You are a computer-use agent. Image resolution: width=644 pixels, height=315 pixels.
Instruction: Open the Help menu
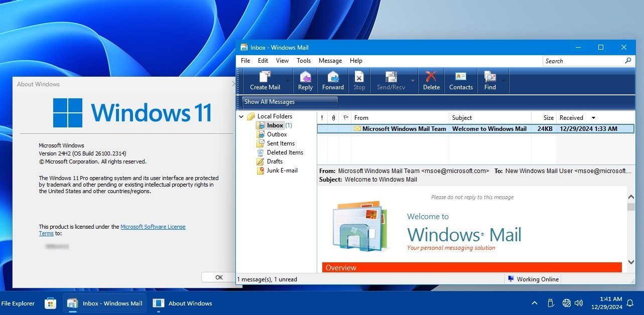[x=356, y=61]
